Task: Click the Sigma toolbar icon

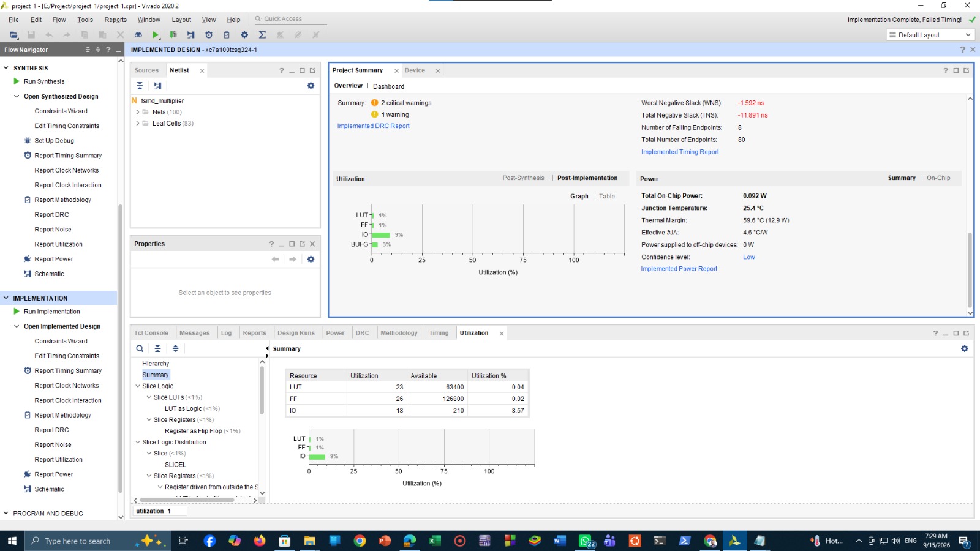Action: pyautogui.click(x=262, y=35)
